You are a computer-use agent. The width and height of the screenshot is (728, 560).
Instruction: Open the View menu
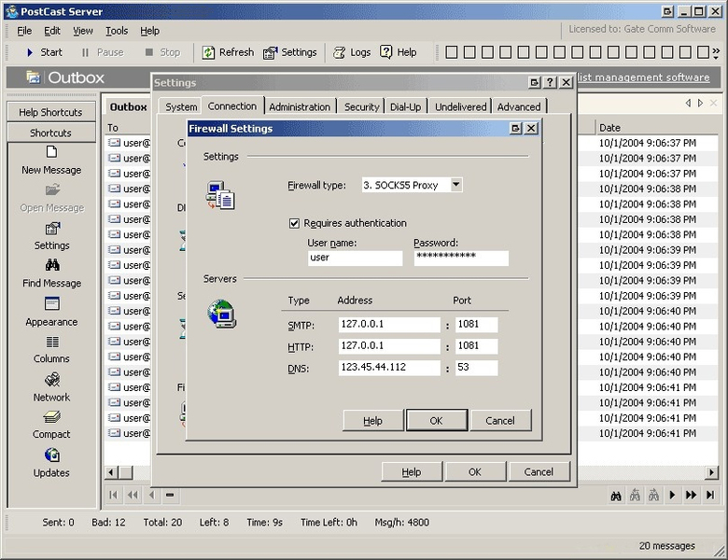83,31
